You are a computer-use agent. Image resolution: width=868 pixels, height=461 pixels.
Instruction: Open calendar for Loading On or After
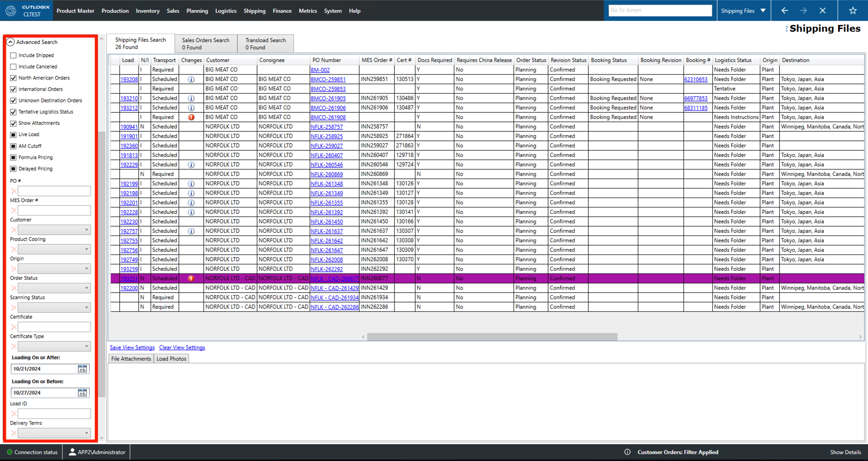(x=82, y=369)
